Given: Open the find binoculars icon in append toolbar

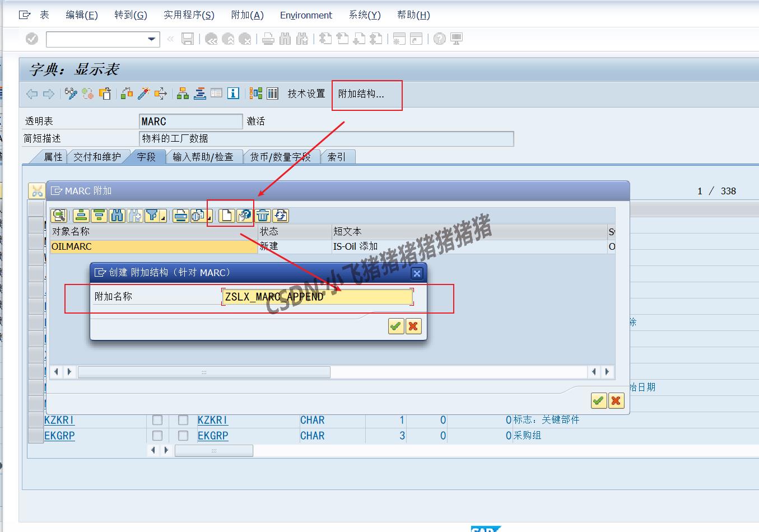Looking at the screenshot, I should 117,216.
